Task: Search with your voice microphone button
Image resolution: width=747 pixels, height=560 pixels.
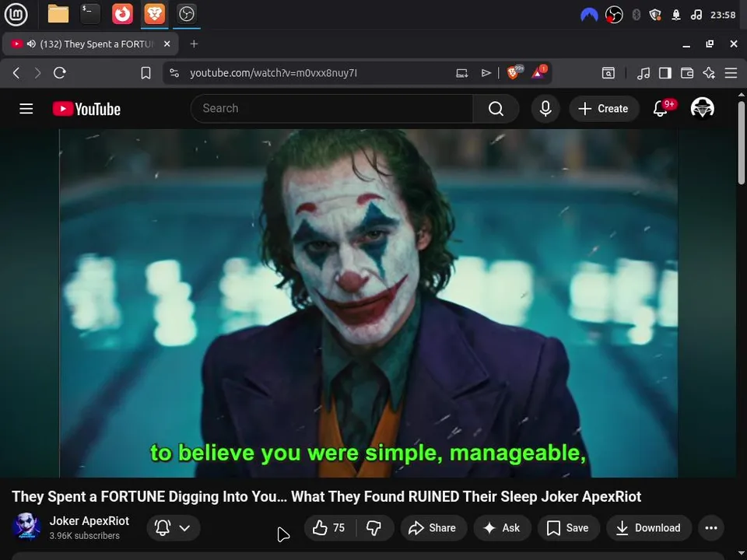Action: coord(545,109)
